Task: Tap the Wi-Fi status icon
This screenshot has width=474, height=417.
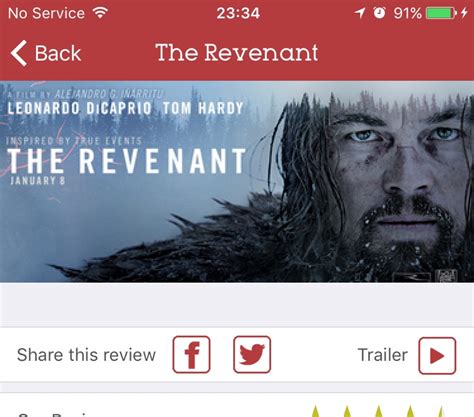Action: [x=100, y=13]
